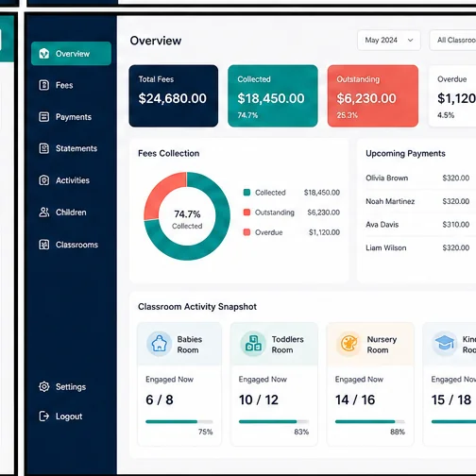Click the Babies Room 75% progress bar
Screen dimensions: 476x476
click(x=179, y=421)
